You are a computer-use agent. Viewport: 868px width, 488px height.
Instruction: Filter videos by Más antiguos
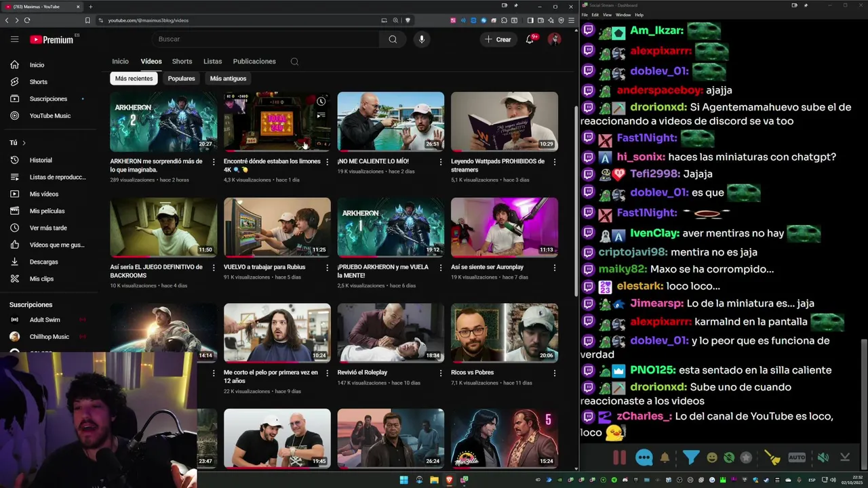point(228,79)
